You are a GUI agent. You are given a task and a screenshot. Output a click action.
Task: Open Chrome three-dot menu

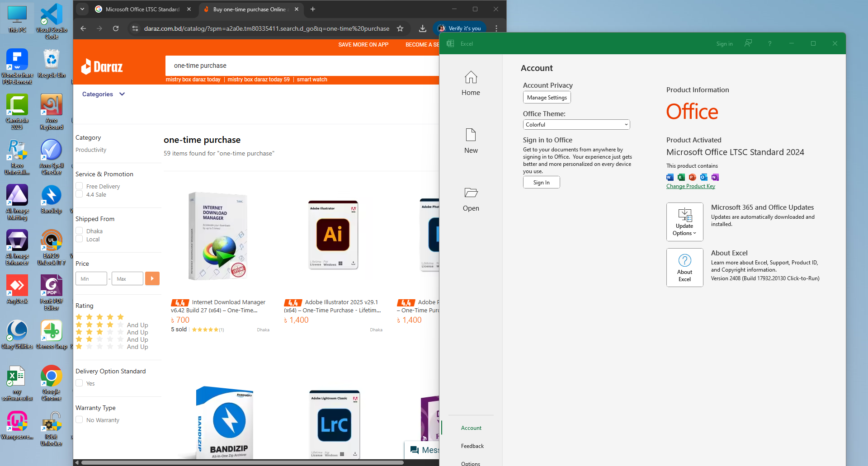[496, 28]
